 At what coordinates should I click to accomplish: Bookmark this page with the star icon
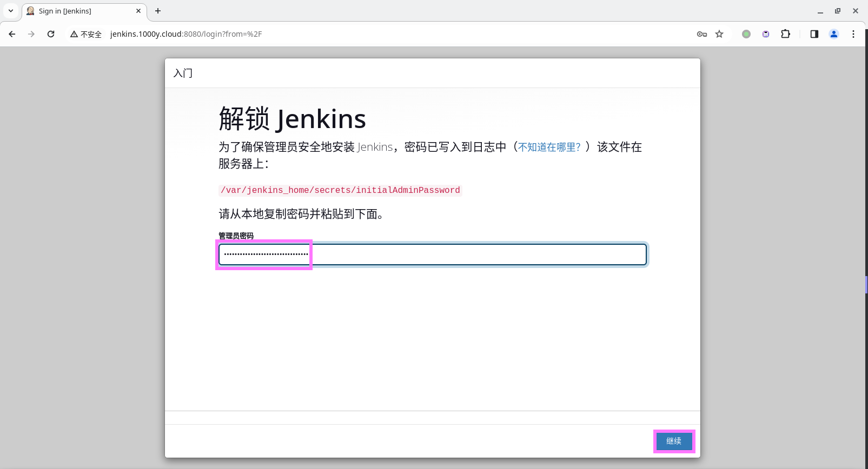click(719, 34)
